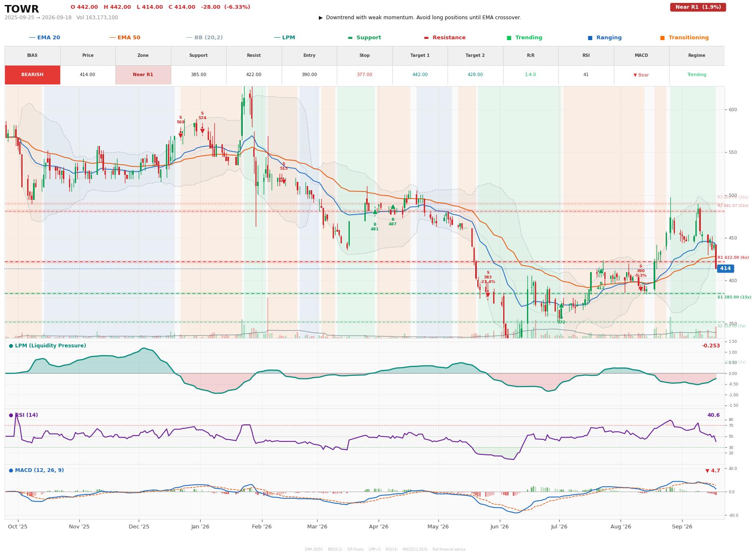Click the -28.00 (-6.33%) change value
This screenshot has width=756, height=556.
coord(226,7)
